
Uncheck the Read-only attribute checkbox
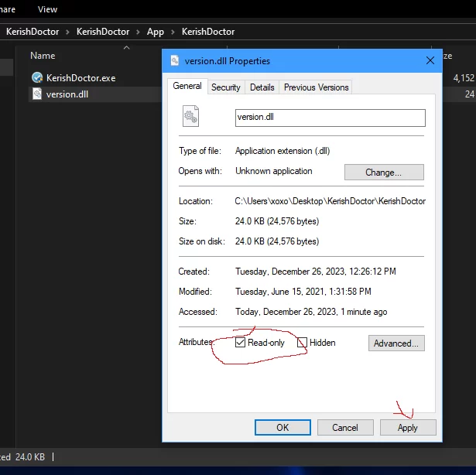(240, 343)
